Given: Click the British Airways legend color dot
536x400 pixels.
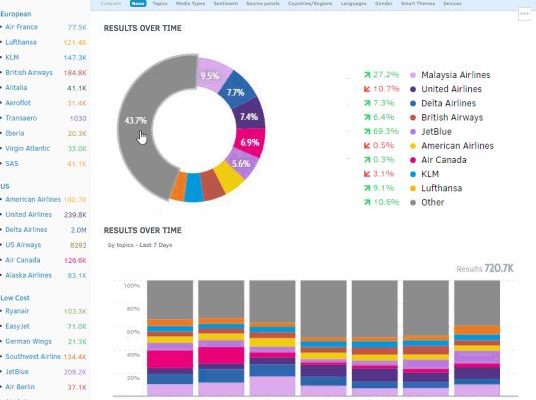Looking at the screenshot, I should tap(413, 118).
